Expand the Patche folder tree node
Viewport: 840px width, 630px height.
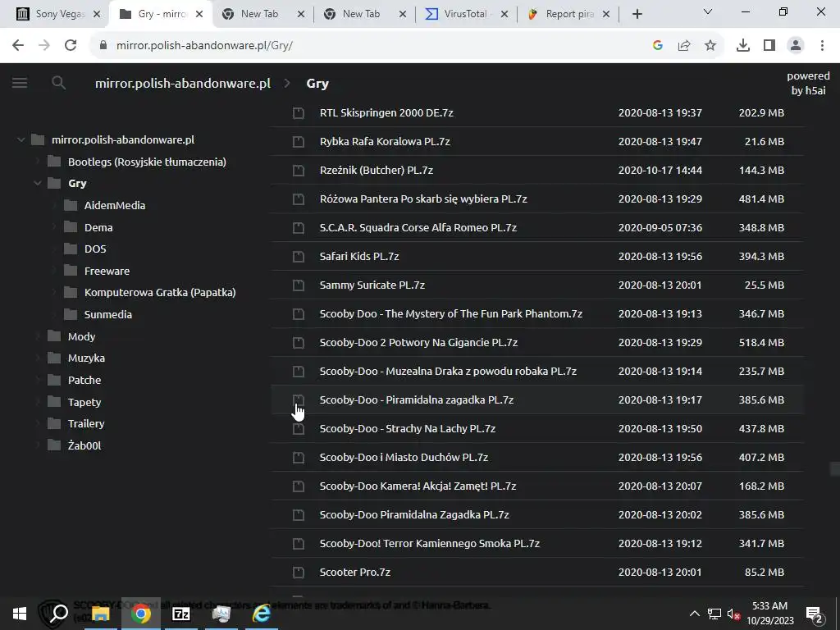pyautogui.click(x=38, y=380)
